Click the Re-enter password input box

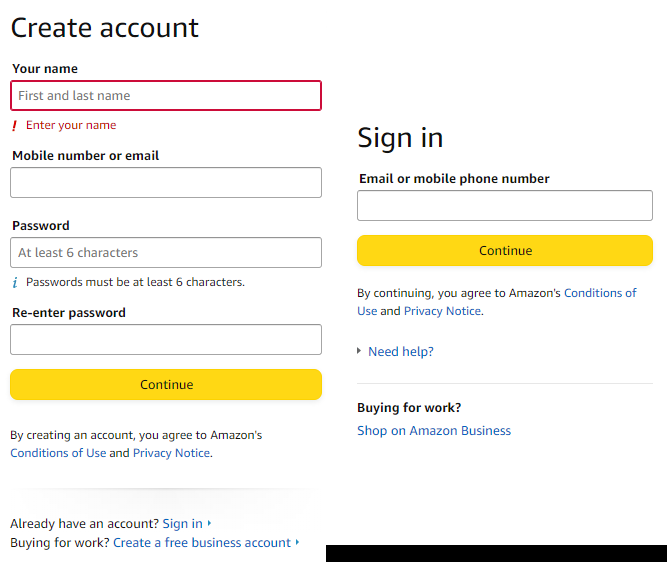coord(166,340)
